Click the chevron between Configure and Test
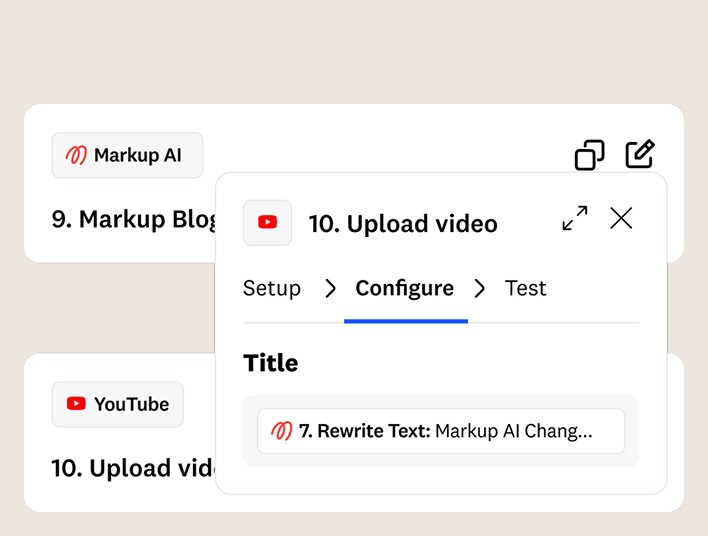 tap(480, 289)
